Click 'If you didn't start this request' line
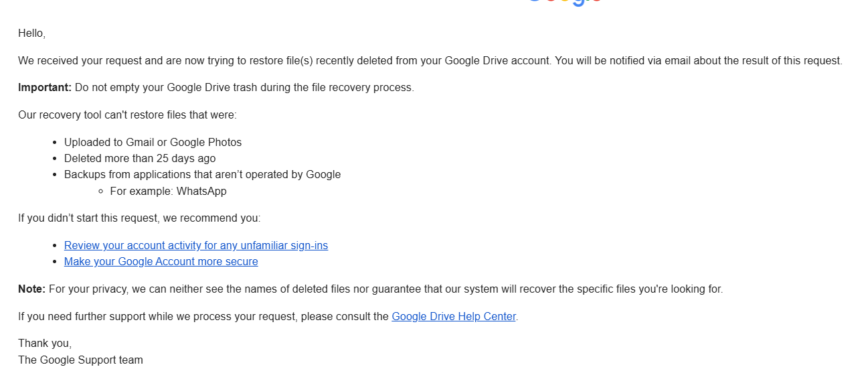Viewport: 868px width, 369px height. (139, 218)
